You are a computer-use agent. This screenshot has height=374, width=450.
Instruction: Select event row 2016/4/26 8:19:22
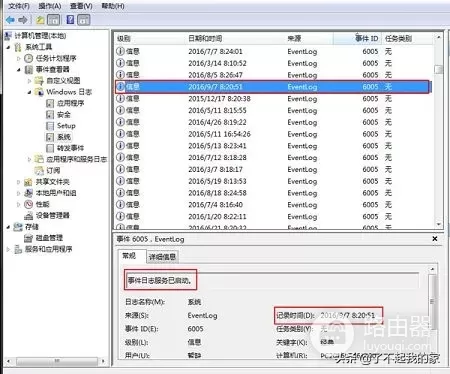click(273, 122)
